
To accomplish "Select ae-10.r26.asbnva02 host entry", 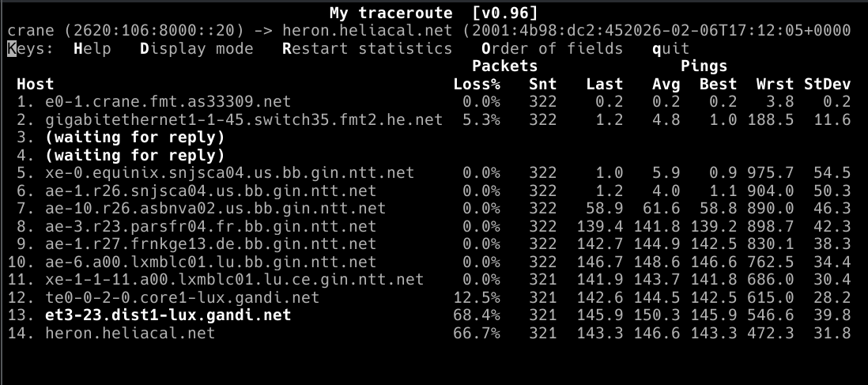I will pyautogui.click(x=216, y=209).
